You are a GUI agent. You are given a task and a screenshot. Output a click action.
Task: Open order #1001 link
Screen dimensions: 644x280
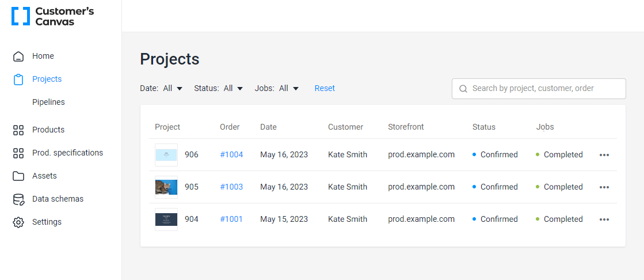[231, 219]
